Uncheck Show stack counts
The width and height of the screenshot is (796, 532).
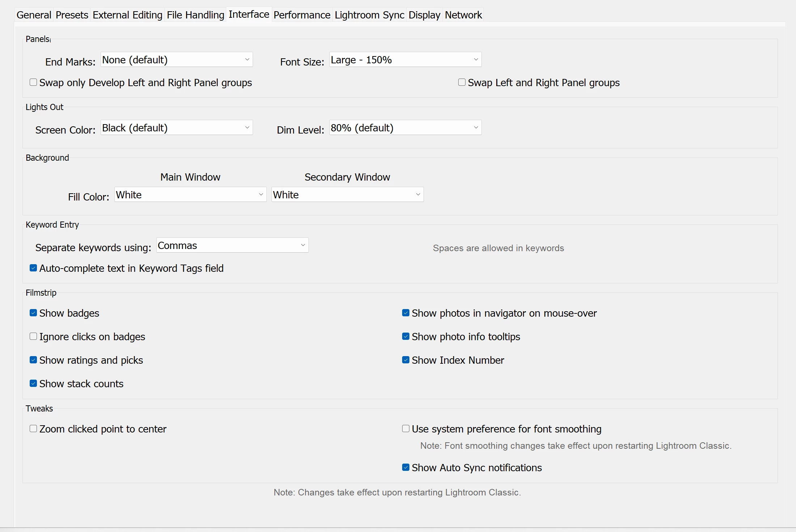(x=33, y=384)
